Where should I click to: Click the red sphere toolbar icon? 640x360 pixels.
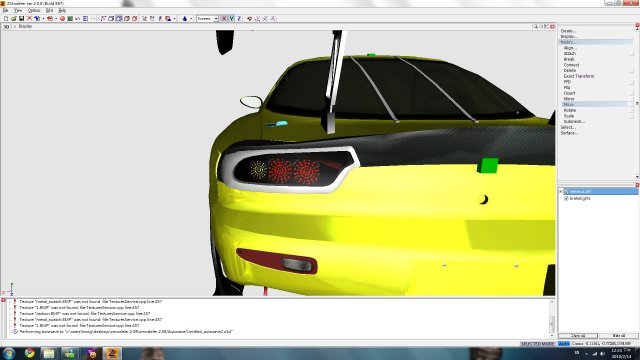point(62,18)
